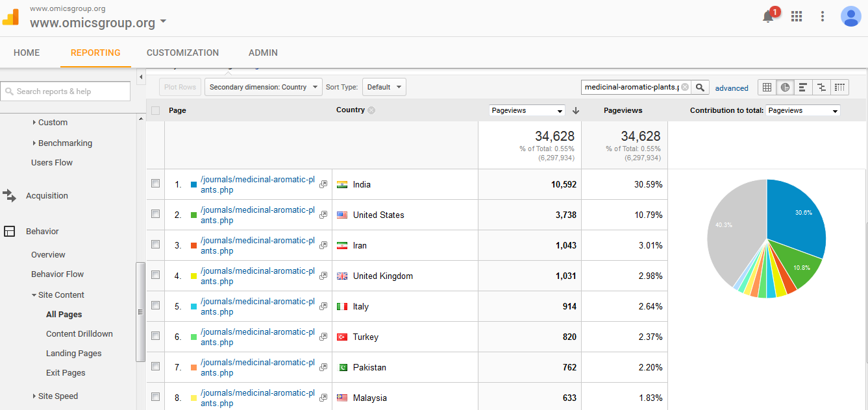Screen dimensions: 868x410
Task: Open the Google apps grid
Action: coord(797,16)
